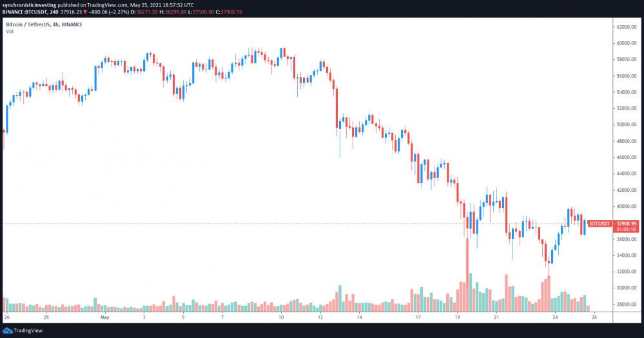Click the 40000.00 price axis label
The height and width of the screenshot is (338, 644).
[627, 207]
